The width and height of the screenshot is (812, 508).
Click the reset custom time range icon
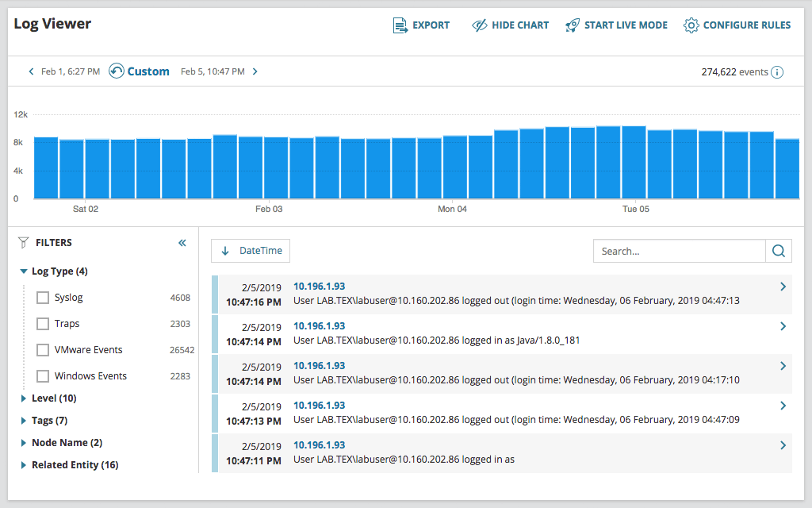pyautogui.click(x=115, y=71)
